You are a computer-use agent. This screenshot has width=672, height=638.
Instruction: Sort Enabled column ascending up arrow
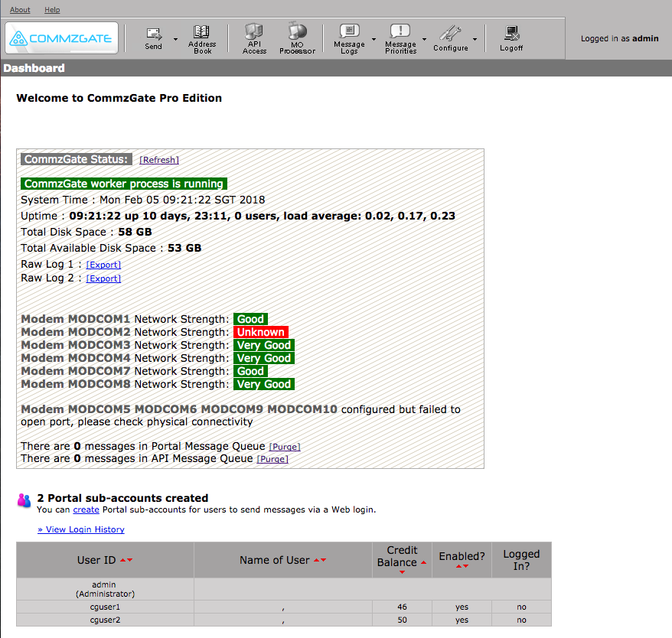coord(458,566)
